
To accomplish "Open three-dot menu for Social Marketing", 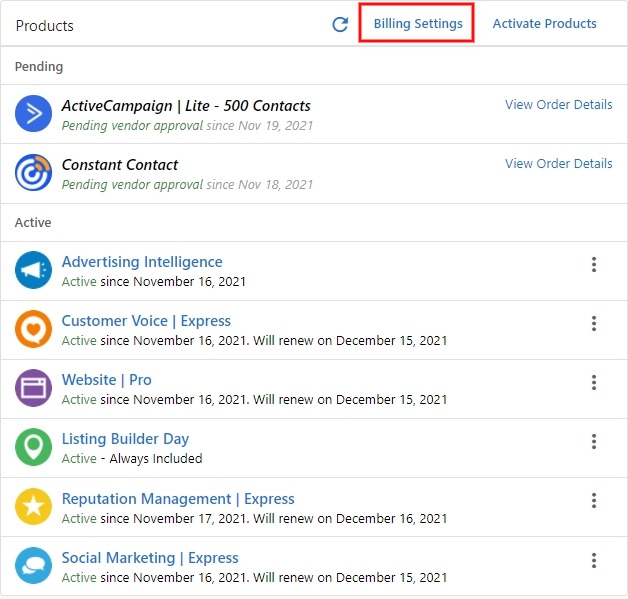I will point(594,561).
